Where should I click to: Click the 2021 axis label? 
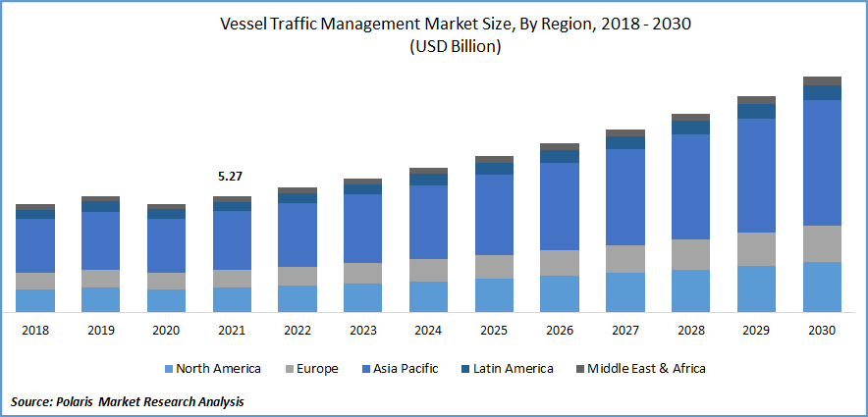(x=232, y=331)
